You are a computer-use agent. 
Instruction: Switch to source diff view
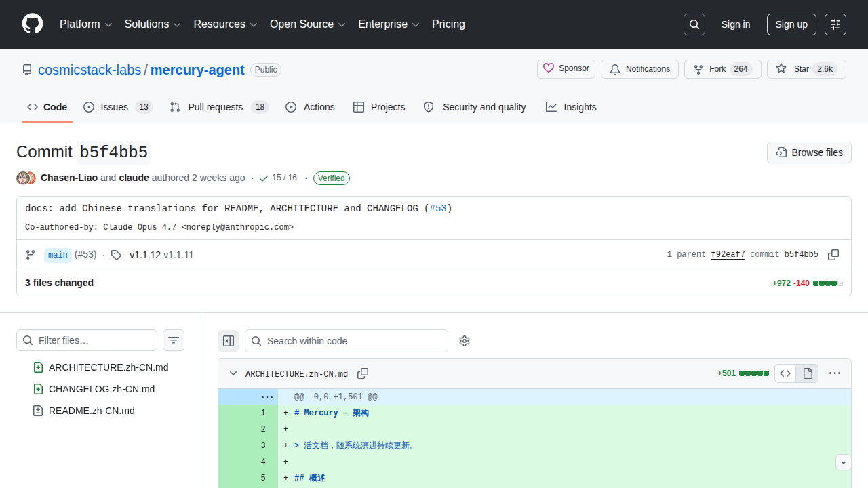[x=785, y=373]
